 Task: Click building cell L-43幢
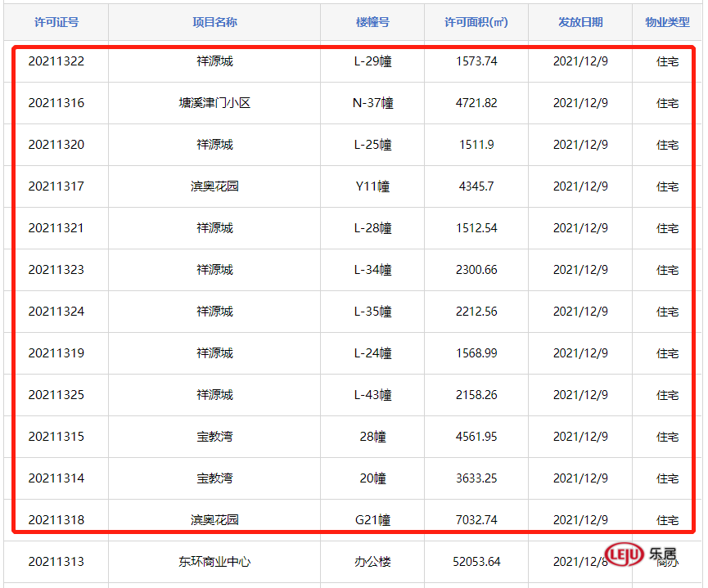372,395
